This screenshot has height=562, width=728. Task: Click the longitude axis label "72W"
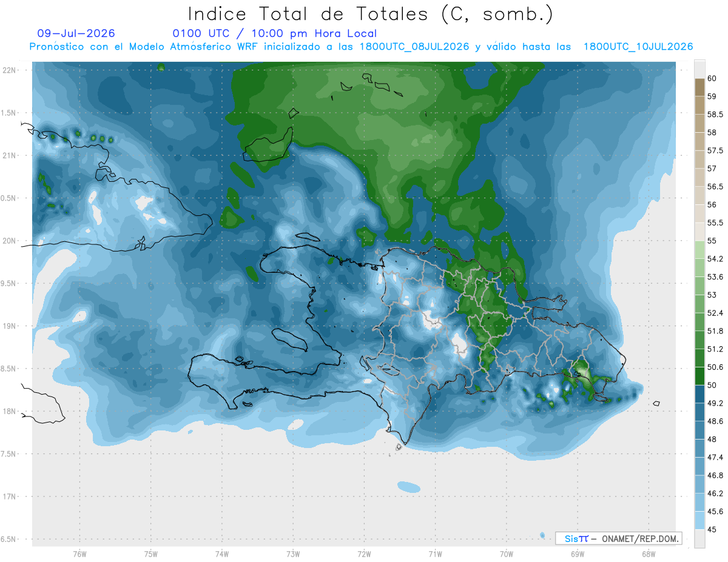(364, 554)
